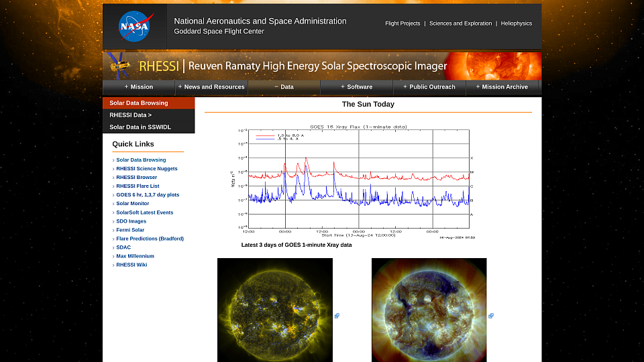Open the yellow solar disk image

275,310
